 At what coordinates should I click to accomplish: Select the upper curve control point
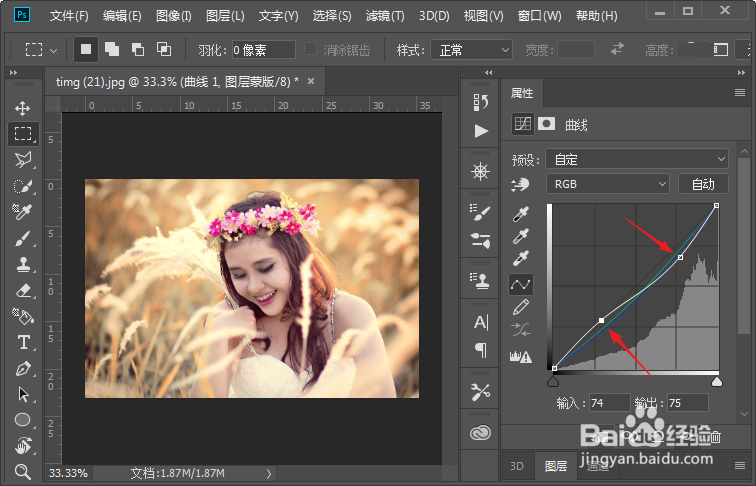(x=680, y=257)
